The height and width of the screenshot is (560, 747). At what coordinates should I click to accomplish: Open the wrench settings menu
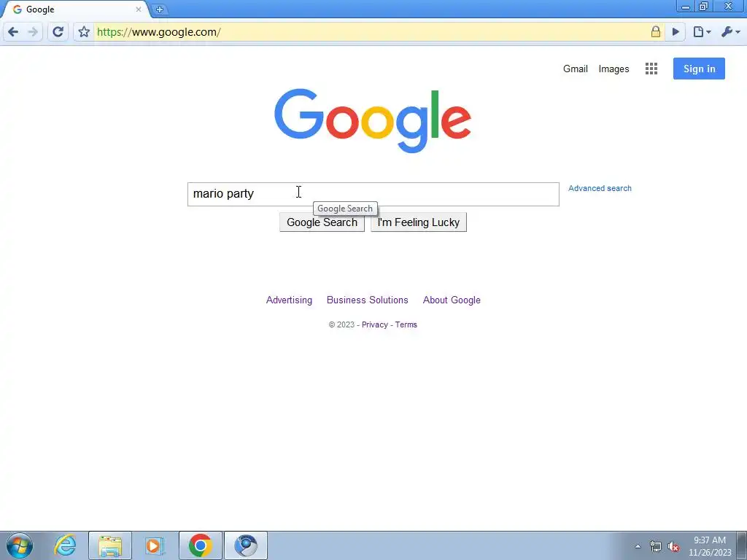(x=730, y=32)
